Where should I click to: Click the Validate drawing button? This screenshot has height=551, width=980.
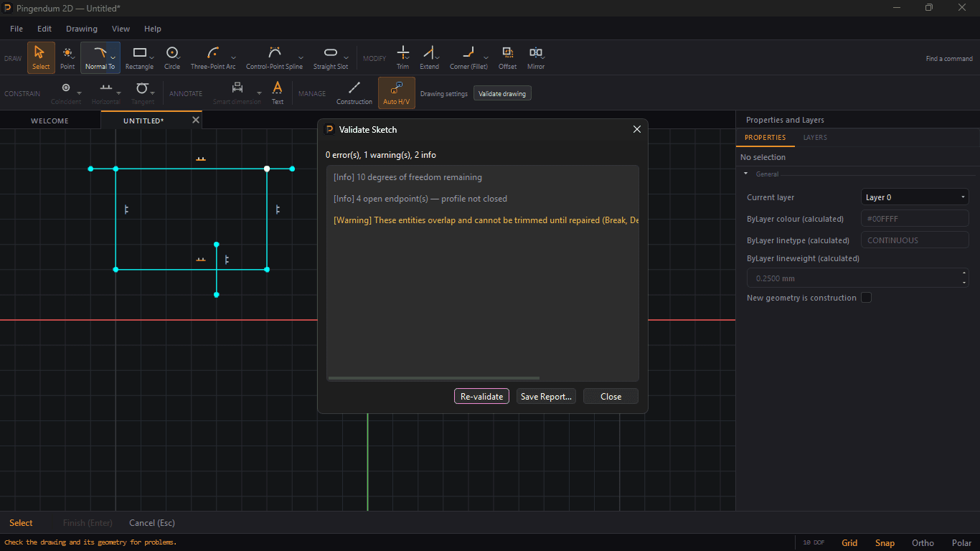502,93
